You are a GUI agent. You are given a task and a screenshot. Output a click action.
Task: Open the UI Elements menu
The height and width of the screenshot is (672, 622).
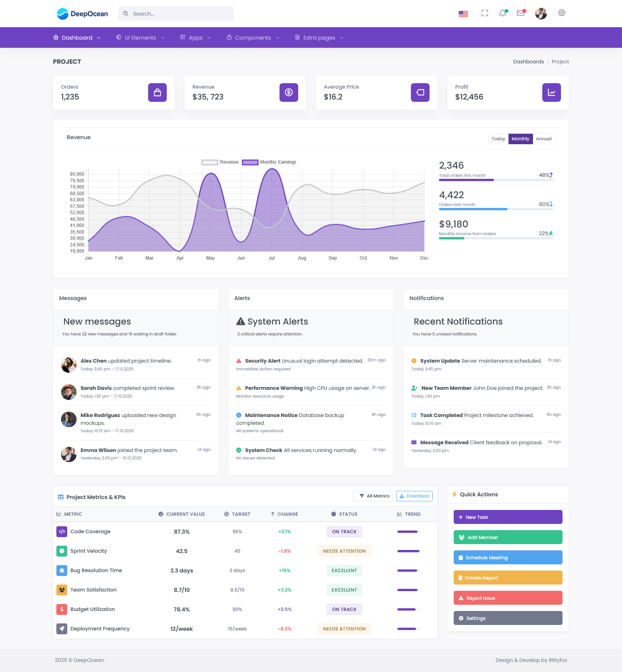[140, 37]
